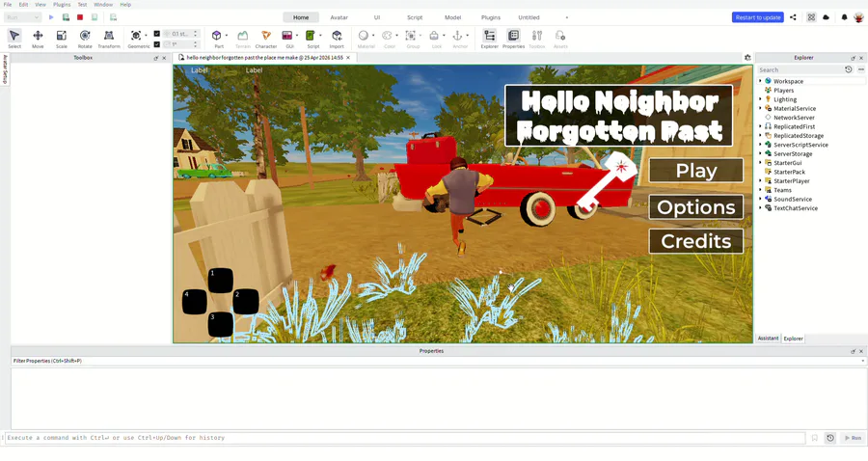
Task: Open the Assets icon in the ribbon
Action: click(x=560, y=36)
